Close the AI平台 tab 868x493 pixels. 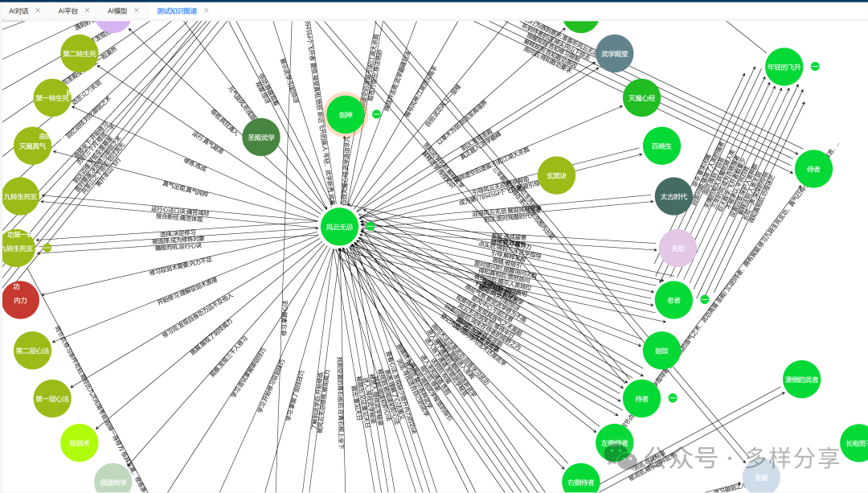87,10
